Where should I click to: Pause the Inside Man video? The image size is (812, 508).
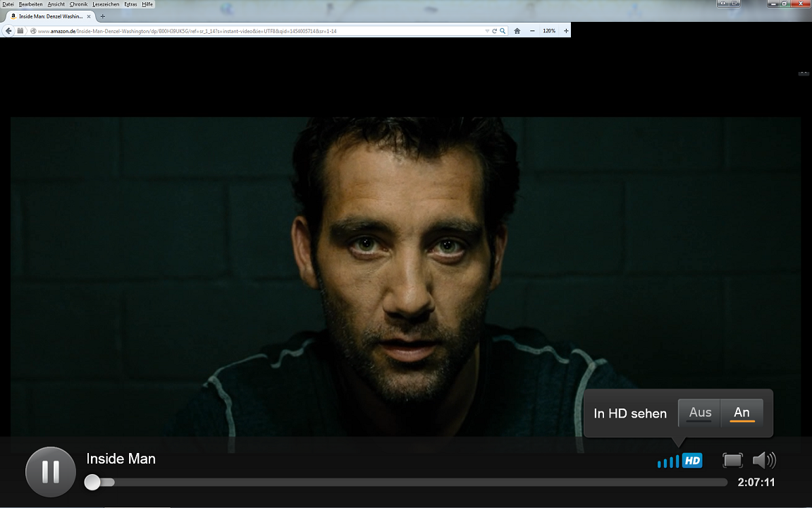[x=51, y=472]
